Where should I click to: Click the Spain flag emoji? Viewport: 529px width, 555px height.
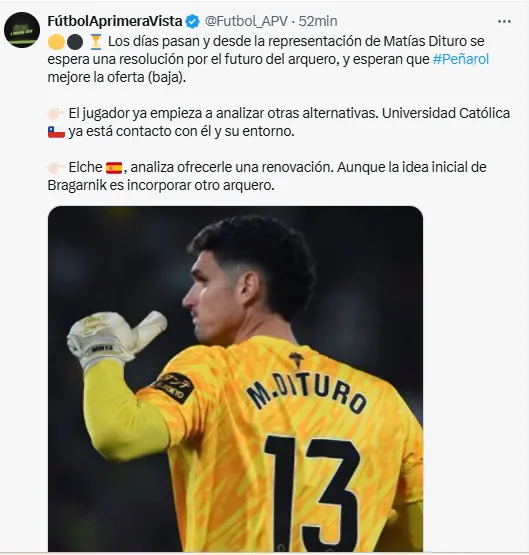coord(114,168)
